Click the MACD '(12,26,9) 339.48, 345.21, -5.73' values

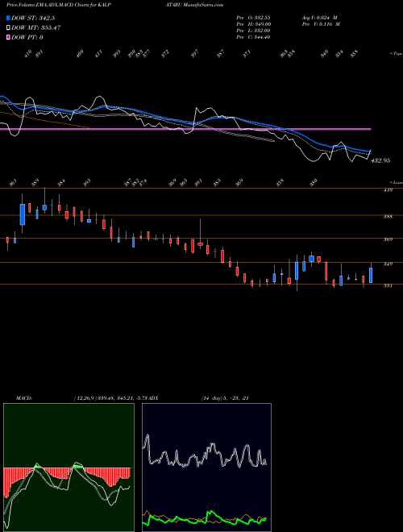110,398
